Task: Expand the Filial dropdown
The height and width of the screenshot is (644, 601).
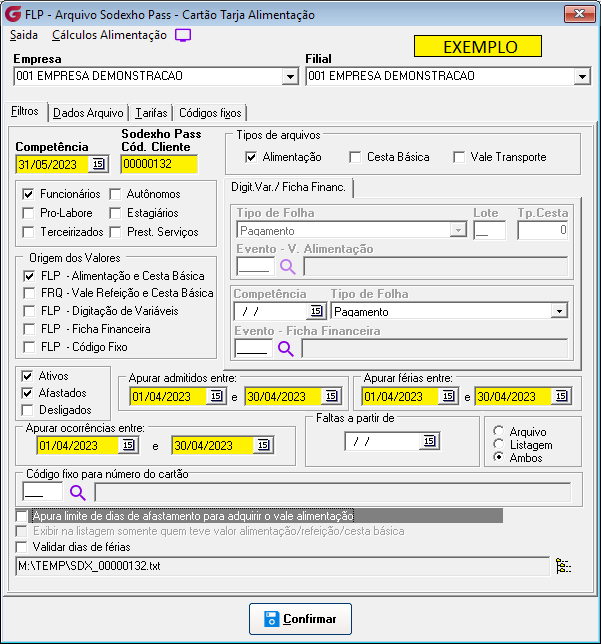Action: click(582, 77)
